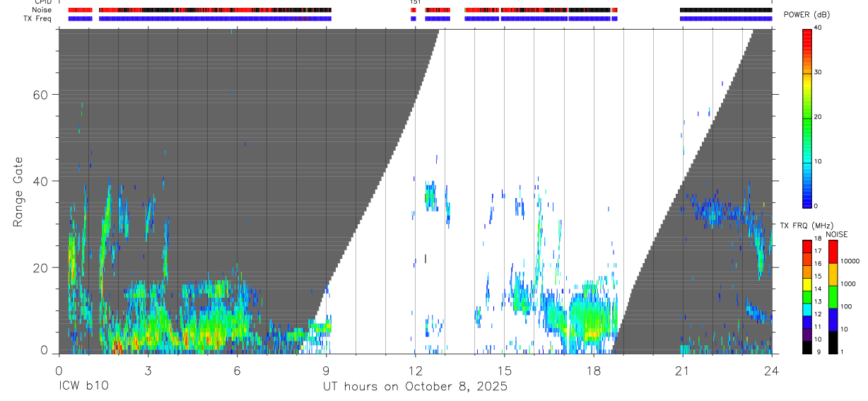Click the red 17–18 MHz swatch in the TX FRQ legend
The image size is (868, 401).
pos(807,245)
